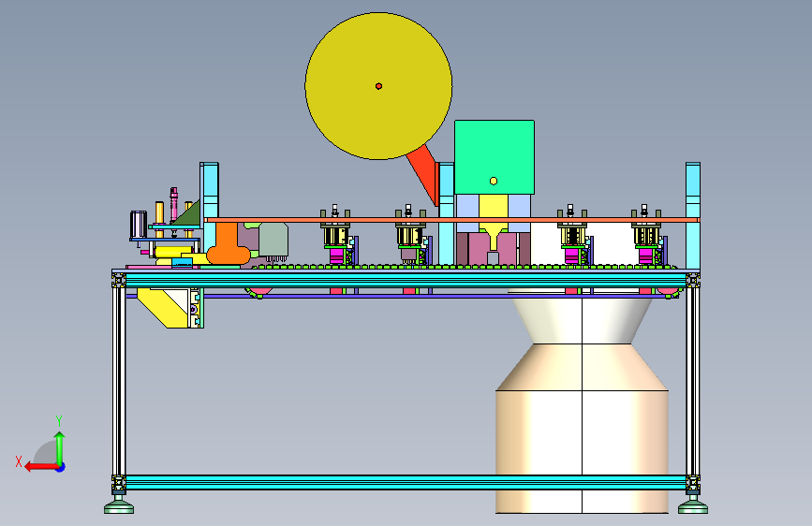The height and width of the screenshot is (526, 812).
Task: Click the blue Z axis dot of the triad
Action: point(61,467)
